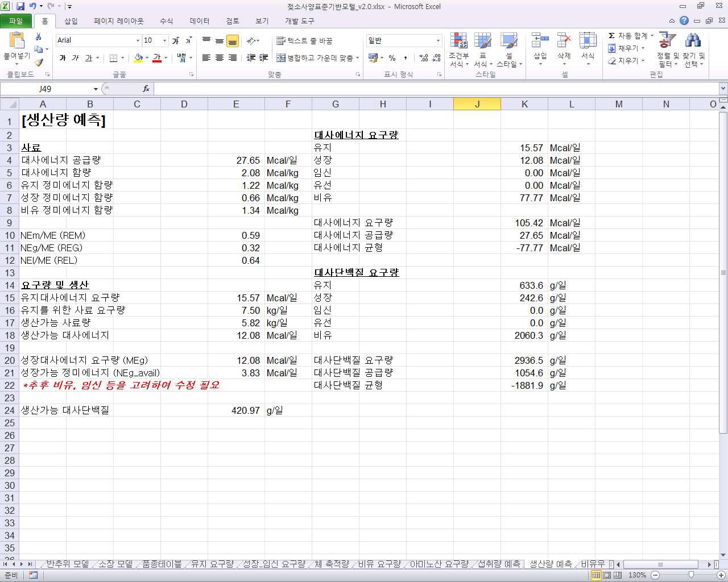Click the Save icon in quick access toolbar

[20, 6]
